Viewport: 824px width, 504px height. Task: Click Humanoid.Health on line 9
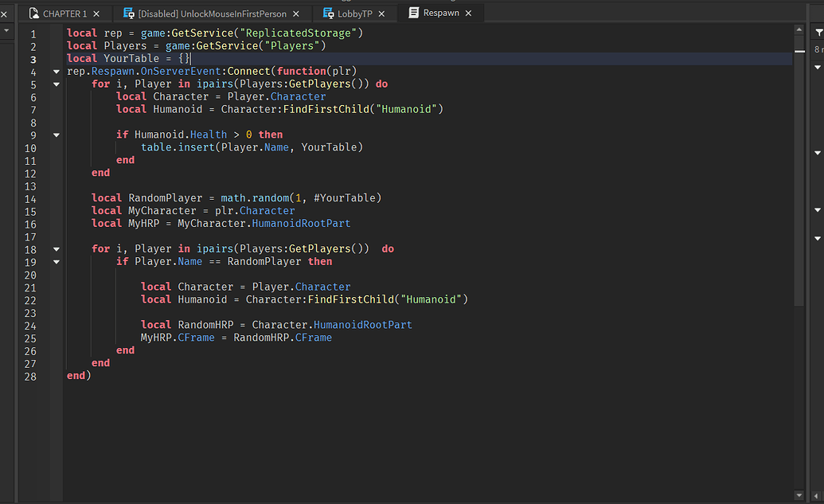(x=181, y=135)
